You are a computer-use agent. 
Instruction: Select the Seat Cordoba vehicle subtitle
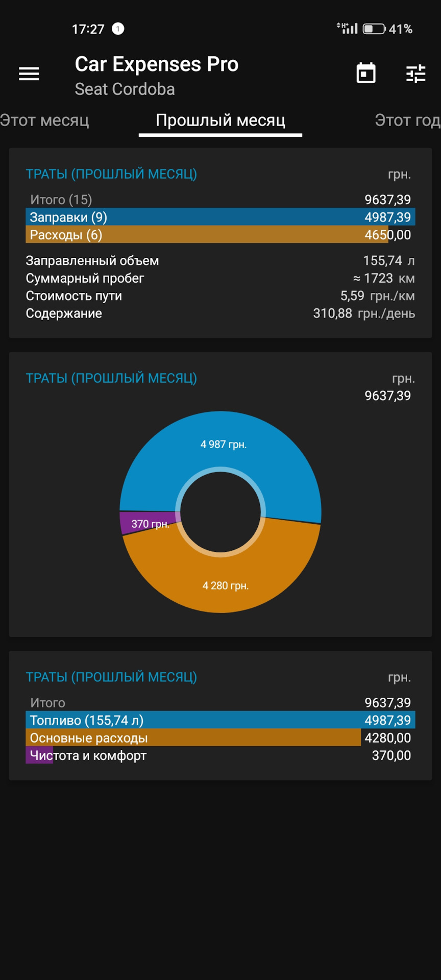pyautogui.click(x=125, y=89)
